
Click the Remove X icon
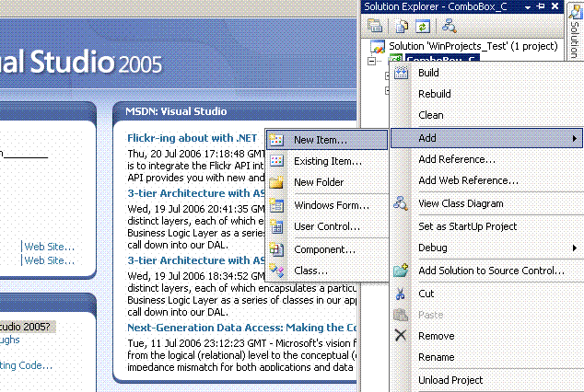[x=401, y=336]
